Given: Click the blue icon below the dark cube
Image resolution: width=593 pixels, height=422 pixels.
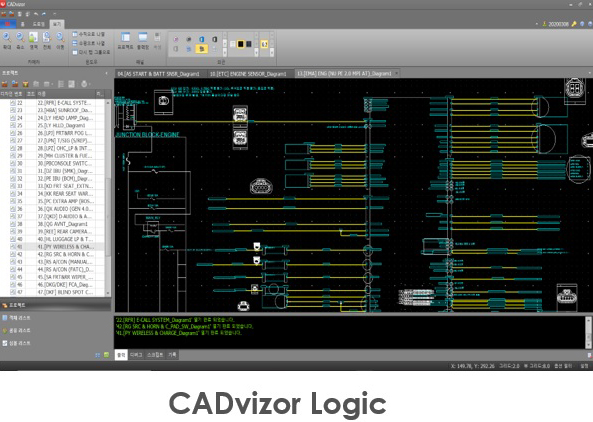Looking at the screenshot, I should (x=189, y=49).
